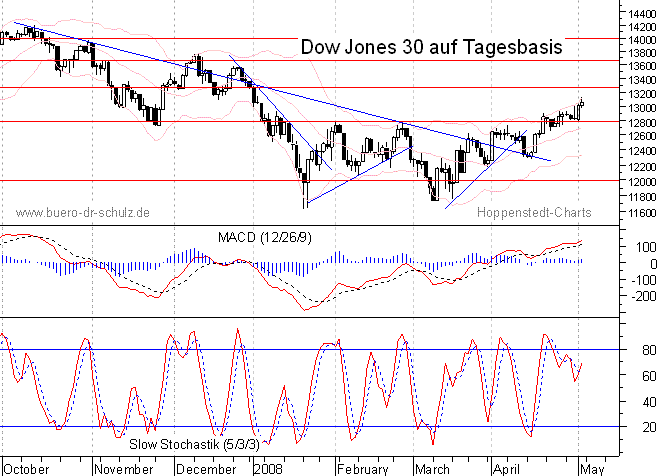660x476 pixels.
Task: Click the 14000 price axis label
Action: pos(642,40)
